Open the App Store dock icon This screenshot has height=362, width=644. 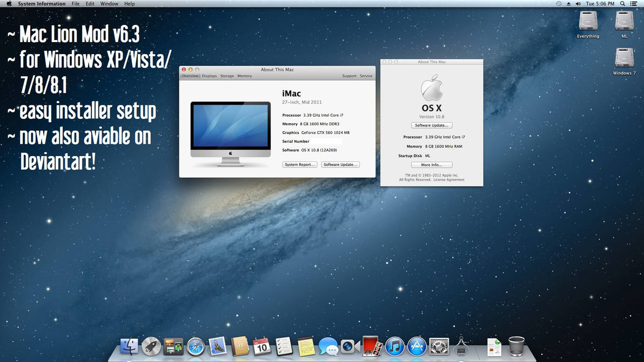(x=417, y=347)
